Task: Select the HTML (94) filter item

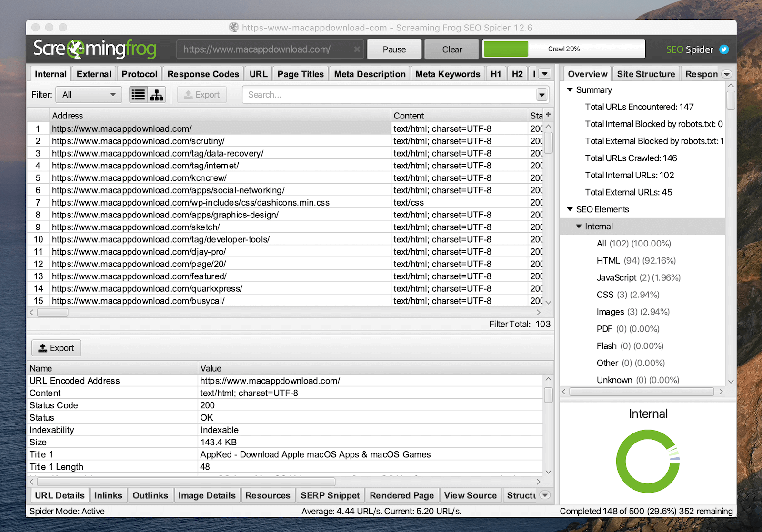Action: click(636, 260)
